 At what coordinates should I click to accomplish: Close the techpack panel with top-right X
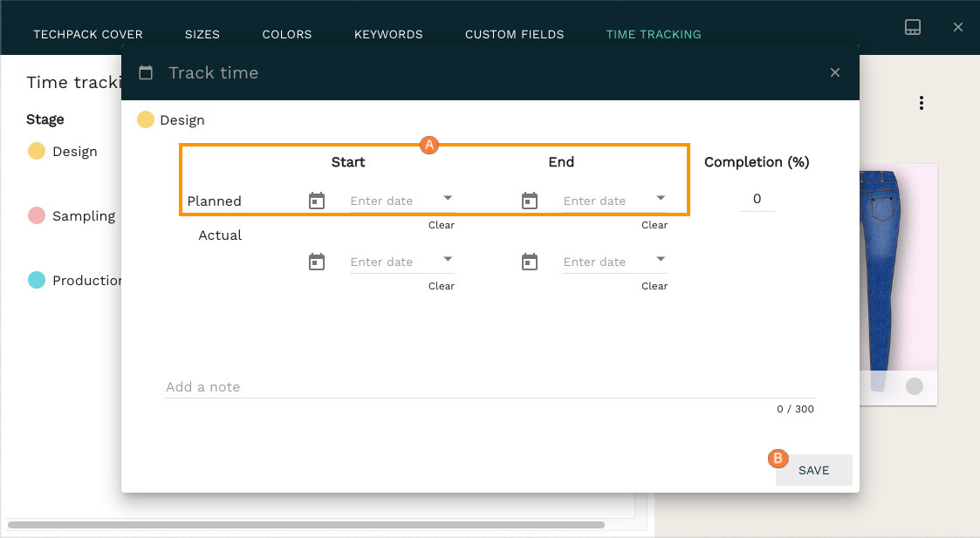957,27
